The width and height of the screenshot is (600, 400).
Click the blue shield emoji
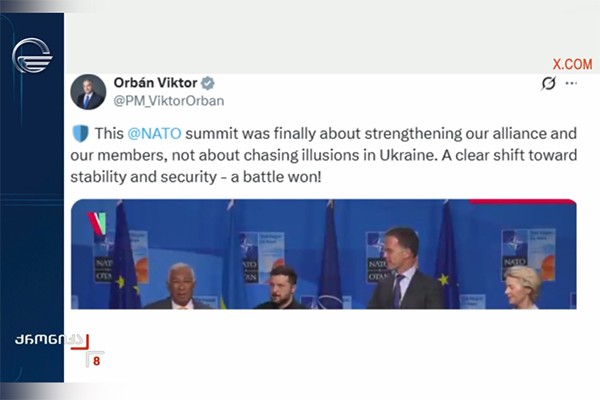click(80, 134)
